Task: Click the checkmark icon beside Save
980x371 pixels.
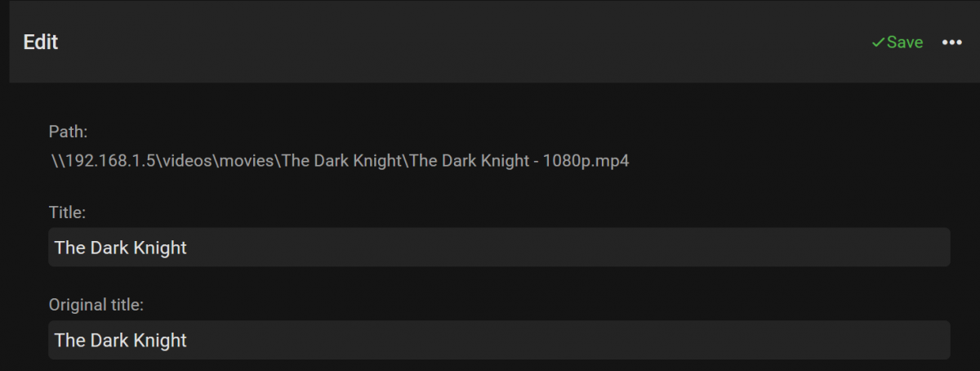Action: point(878,42)
